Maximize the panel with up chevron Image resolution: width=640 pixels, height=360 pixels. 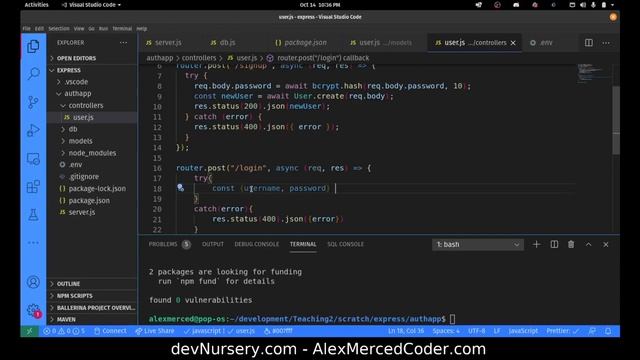click(x=589, y=244)
